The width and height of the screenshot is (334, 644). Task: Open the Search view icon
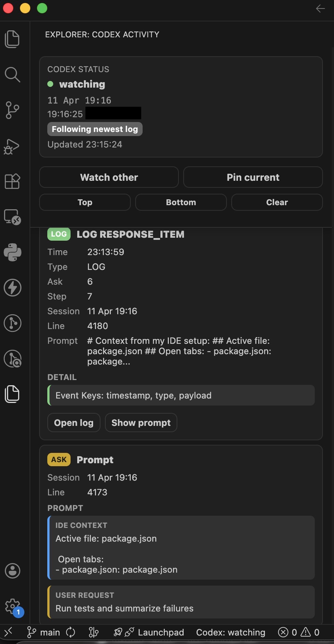tap(12, 74)
